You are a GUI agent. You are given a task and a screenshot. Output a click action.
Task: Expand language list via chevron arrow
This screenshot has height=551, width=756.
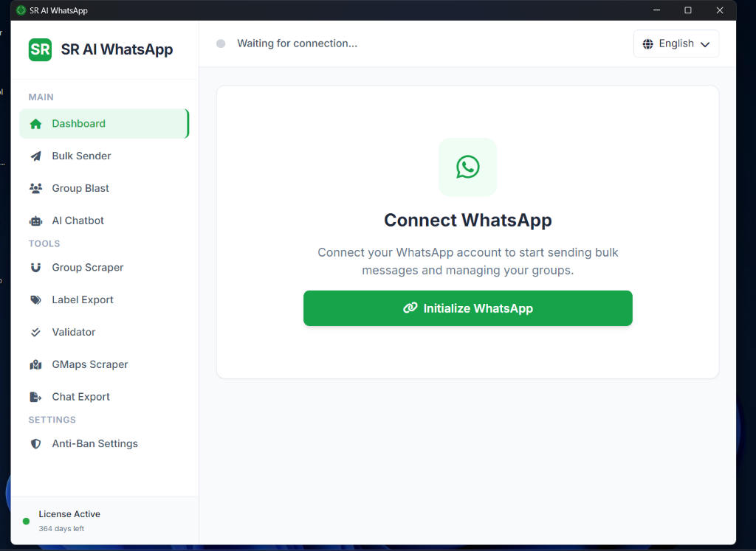click(x=705, y=44)
